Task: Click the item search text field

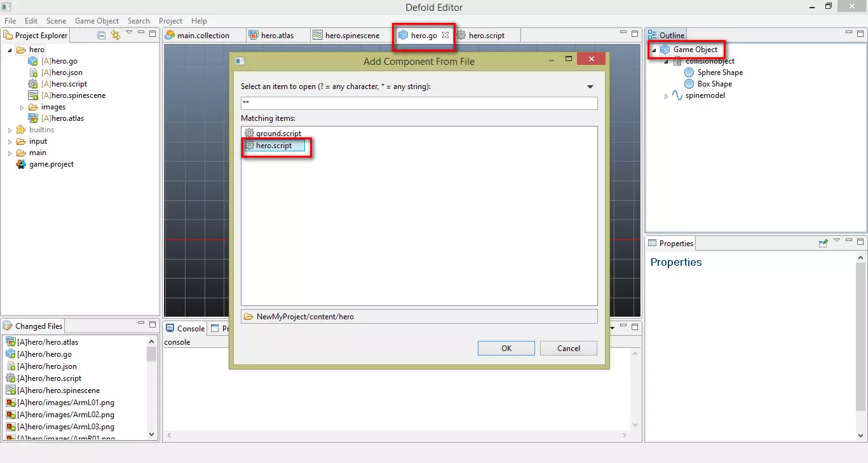Action: [x=419, y=103]
